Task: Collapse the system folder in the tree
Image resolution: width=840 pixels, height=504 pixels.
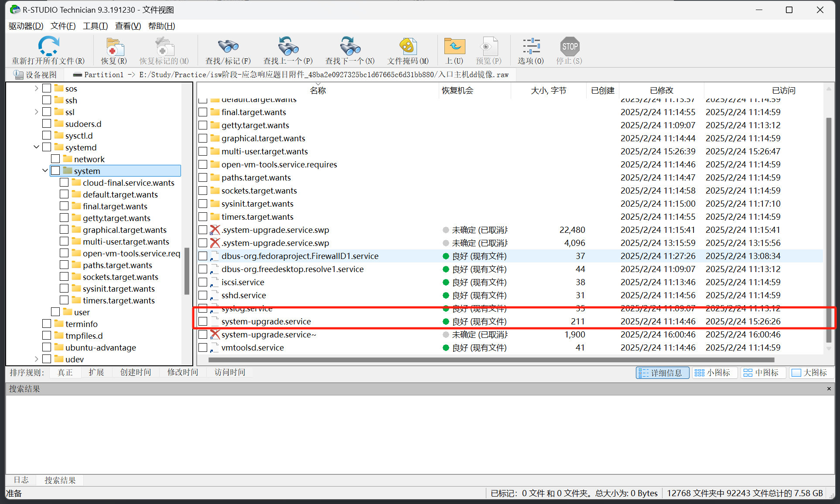Action: click(x=45, y=170)
